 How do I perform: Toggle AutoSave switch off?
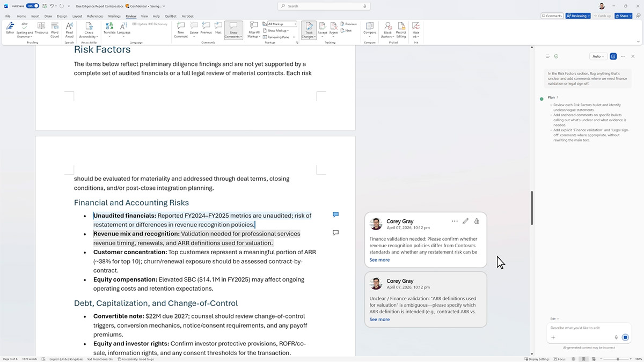point(33,6)
